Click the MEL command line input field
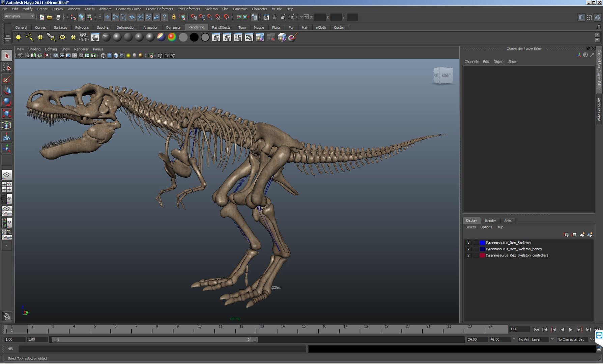The image size is (603, 364). [162, 349]
